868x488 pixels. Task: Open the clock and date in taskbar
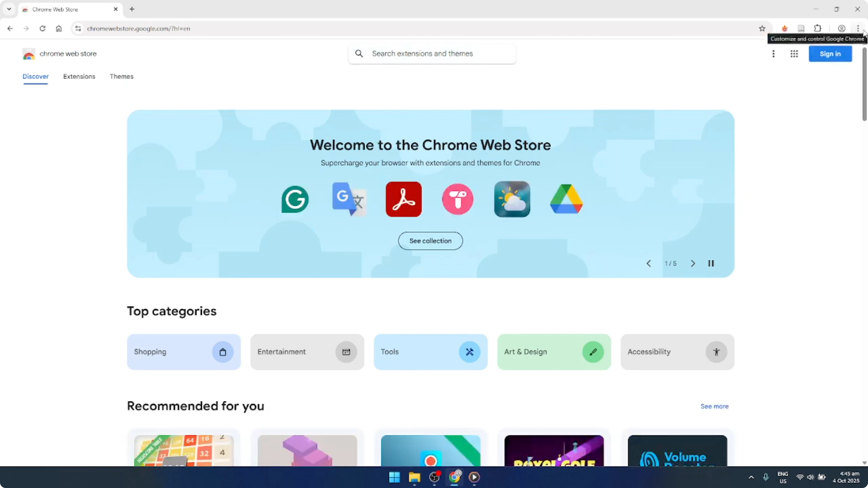[846, 477]
